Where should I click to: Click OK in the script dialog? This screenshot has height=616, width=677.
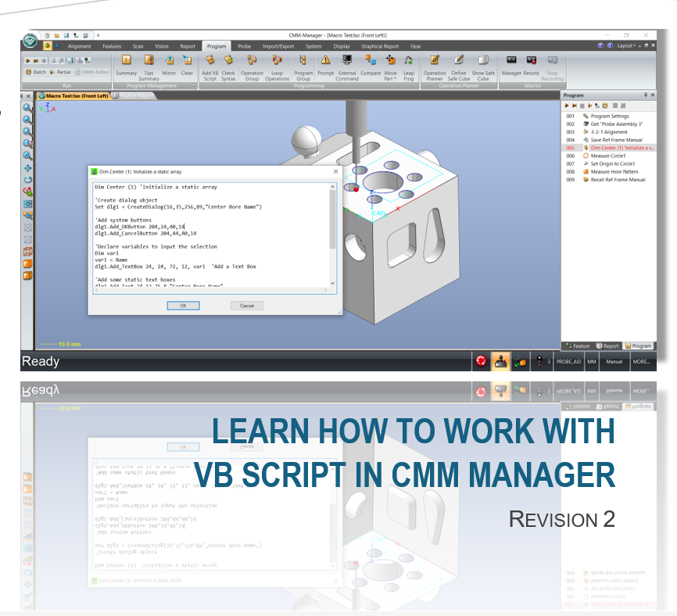(183, 306)
